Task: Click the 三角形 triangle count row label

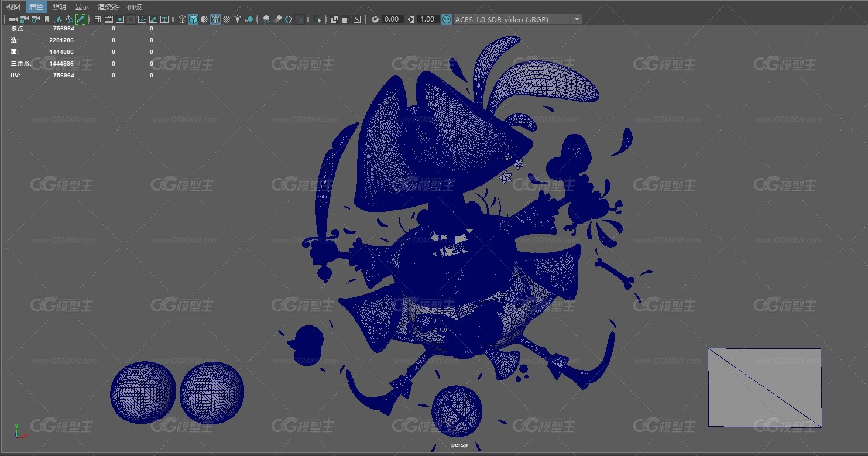Action: (x=20, y=64)
